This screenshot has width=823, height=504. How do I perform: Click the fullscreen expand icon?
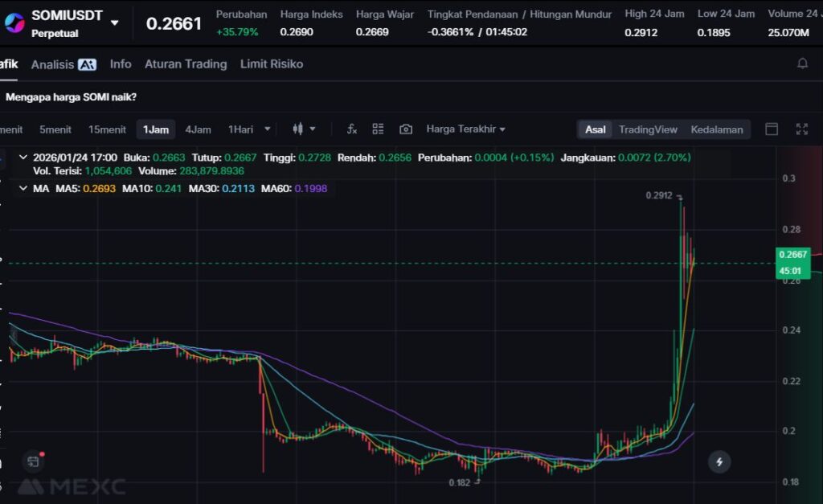pyautogui.click(x=801, y=129)
